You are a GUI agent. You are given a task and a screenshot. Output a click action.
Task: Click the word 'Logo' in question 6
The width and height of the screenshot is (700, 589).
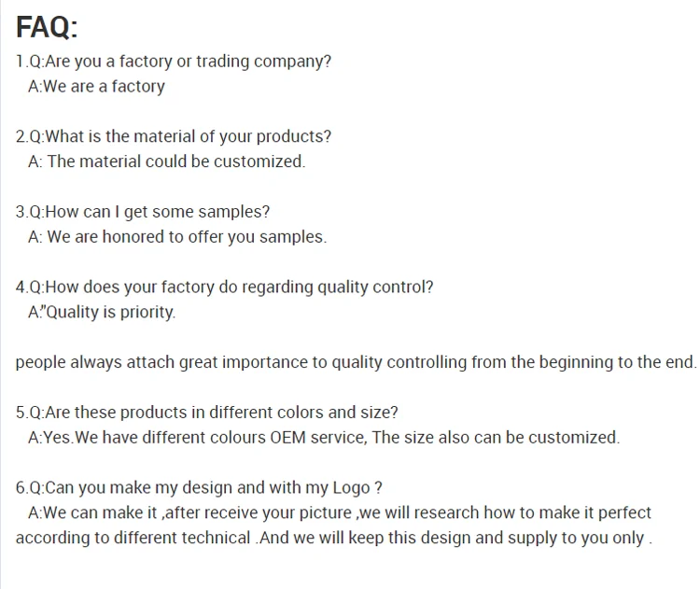(351, 488)
